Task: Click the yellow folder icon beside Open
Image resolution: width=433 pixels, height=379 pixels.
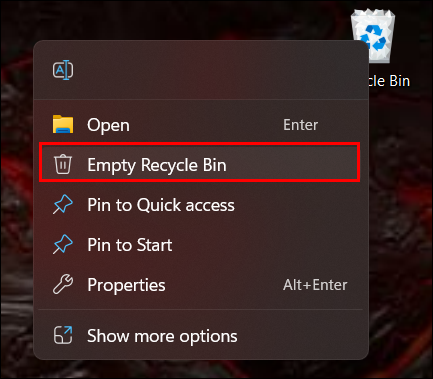Action: pos(63,124)
